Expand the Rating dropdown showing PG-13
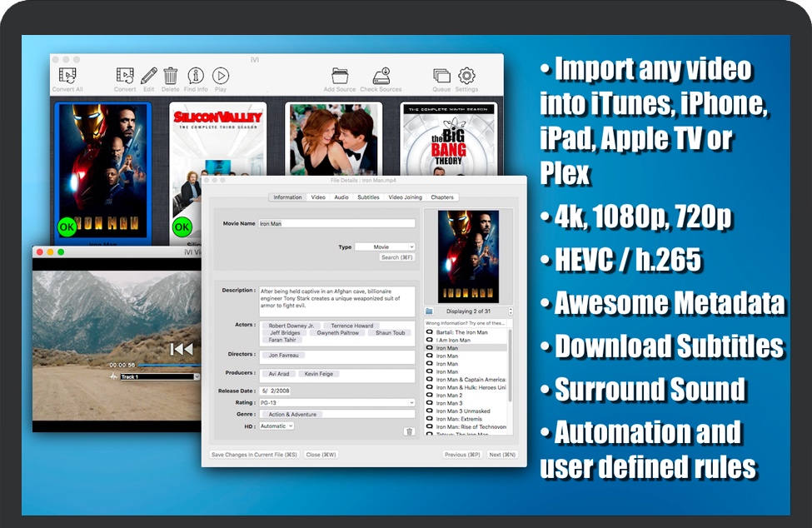The height and width of the screenshot is (528, 812). pos(336,402)
